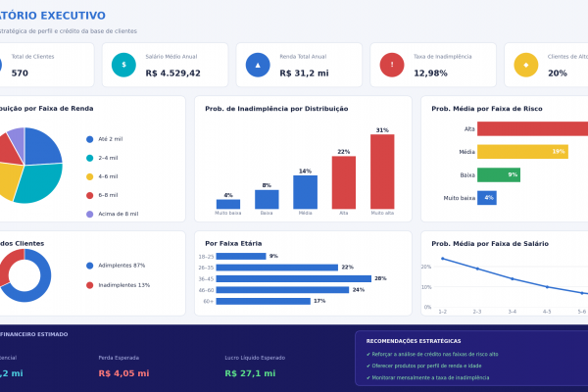Click the Alta 22% red bar

click(344, 182)
